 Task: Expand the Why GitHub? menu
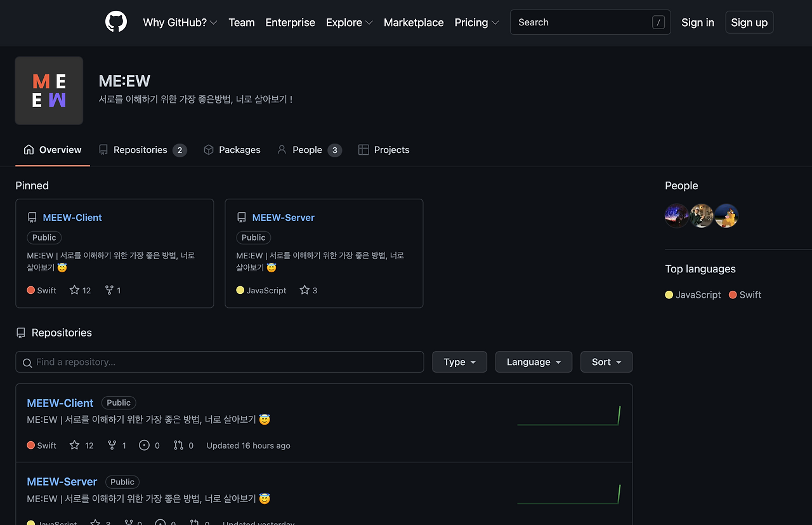tap(180, 22)
